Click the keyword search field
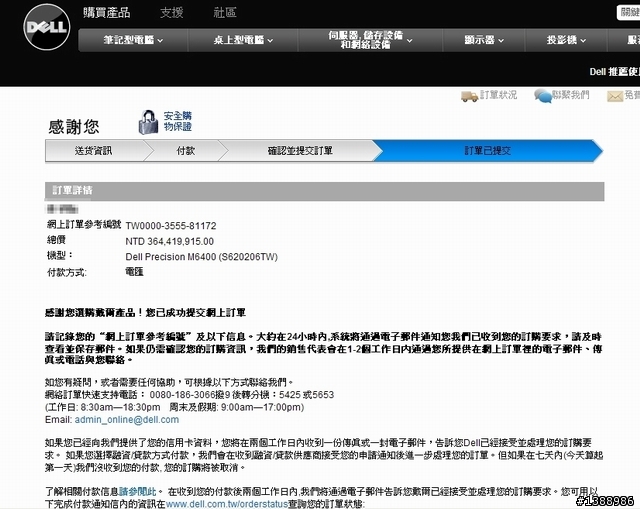 click(x=629, y=12)
